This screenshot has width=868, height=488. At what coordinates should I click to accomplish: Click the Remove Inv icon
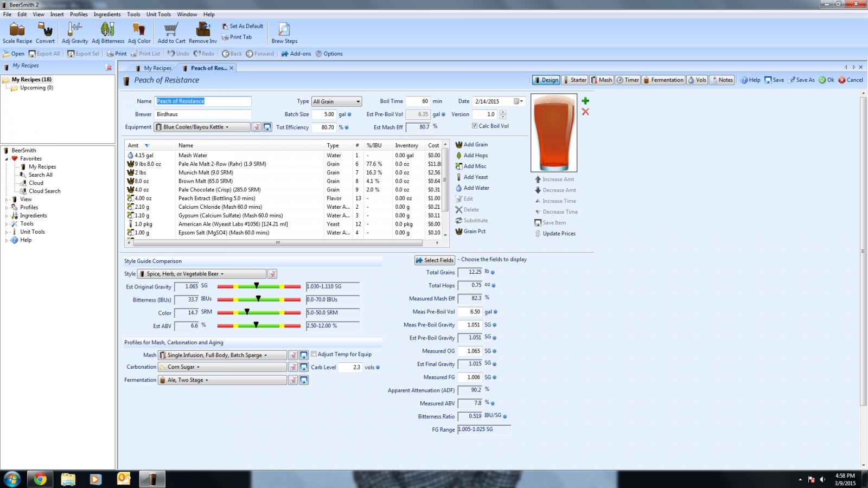coord(203,33)
